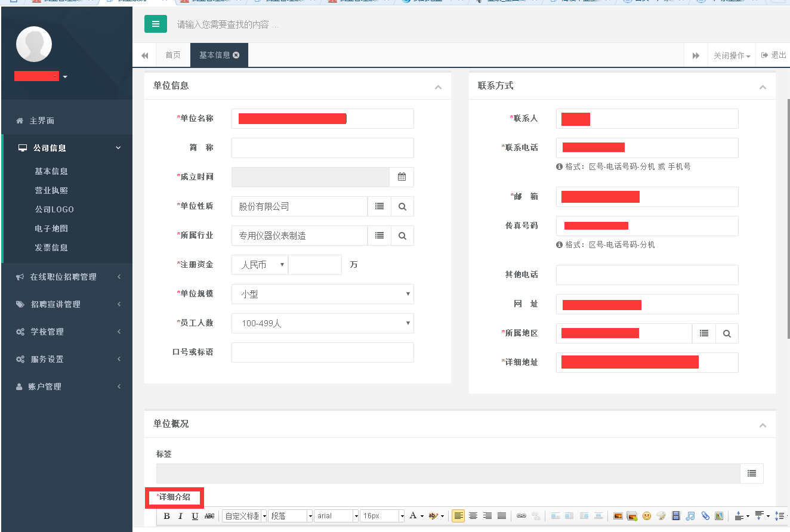The width and height of the screenshot is (790, 532).
Task: Open the 单位规模 dropdown showing 小型
Action: point(323,294)
